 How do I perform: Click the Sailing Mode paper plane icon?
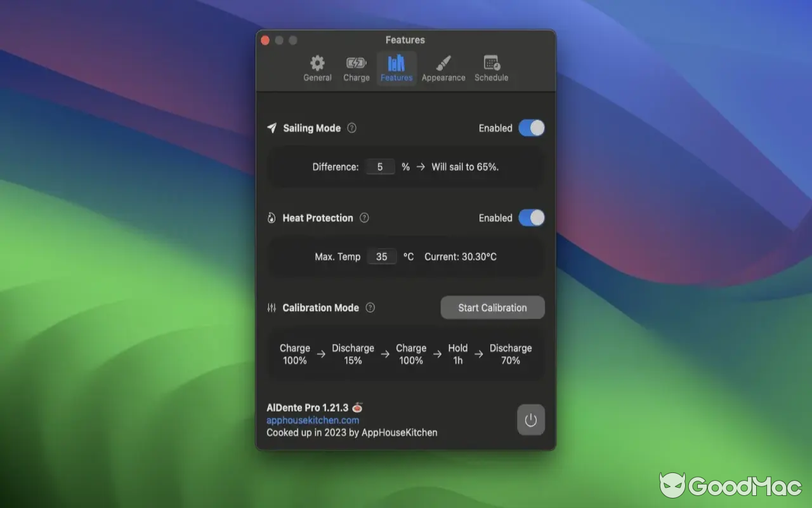coord(272,128)
